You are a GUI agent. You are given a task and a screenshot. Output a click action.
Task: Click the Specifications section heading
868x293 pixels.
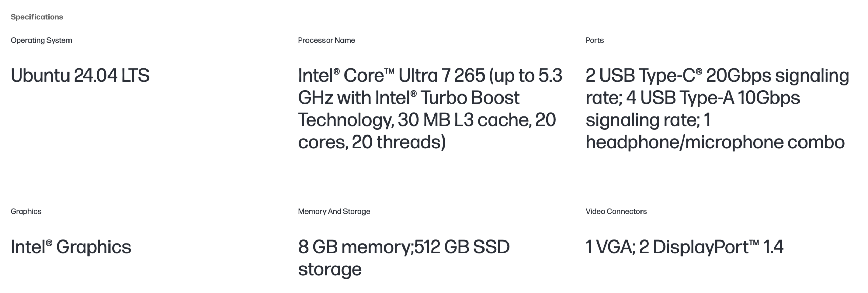pyautogui.click(x=37, y=17)
